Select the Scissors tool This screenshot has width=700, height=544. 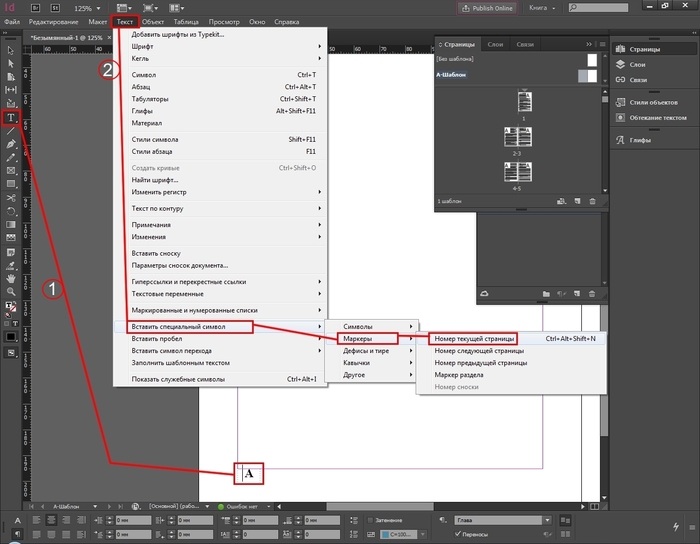(11, 198)
